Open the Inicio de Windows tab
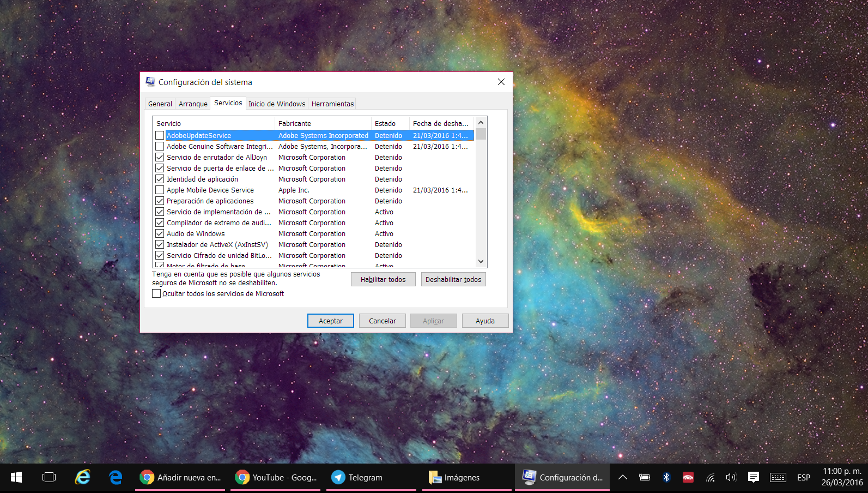This screenshot has height=493, width=868. [x=277, y=104]
